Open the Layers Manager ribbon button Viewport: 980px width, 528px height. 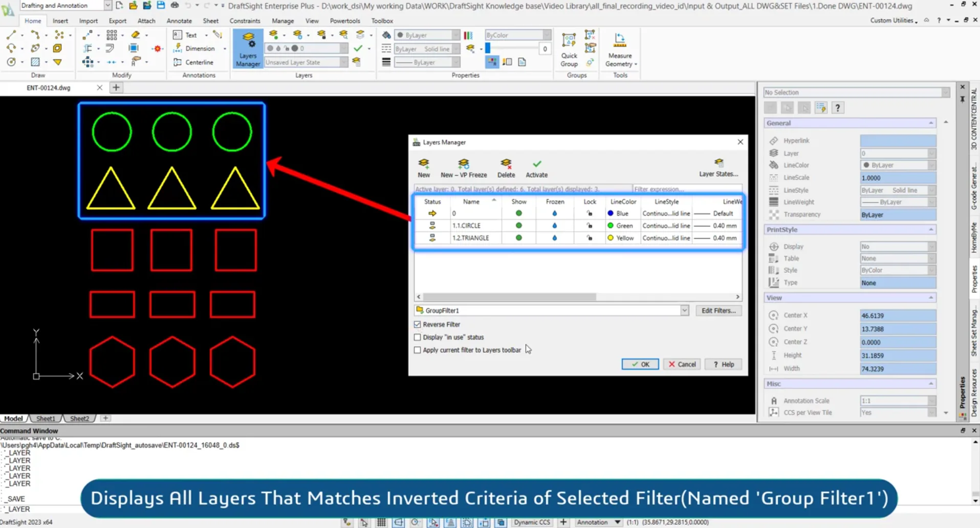click(248, 49)
